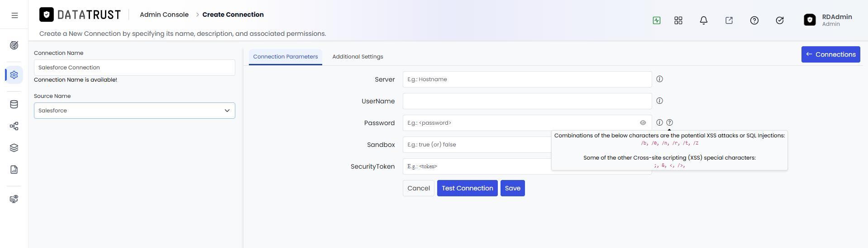
Task: Open the hamburger menu
Action: 14,15
